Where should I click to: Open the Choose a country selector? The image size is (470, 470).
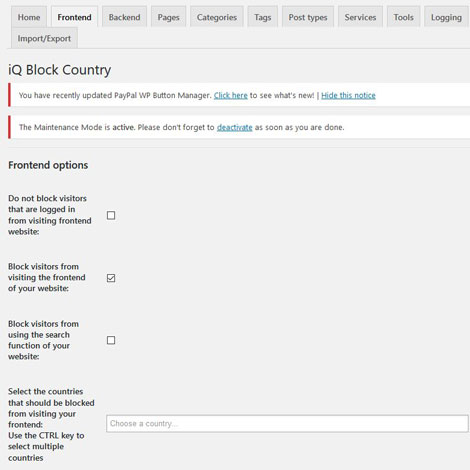[x=287, y=424]
